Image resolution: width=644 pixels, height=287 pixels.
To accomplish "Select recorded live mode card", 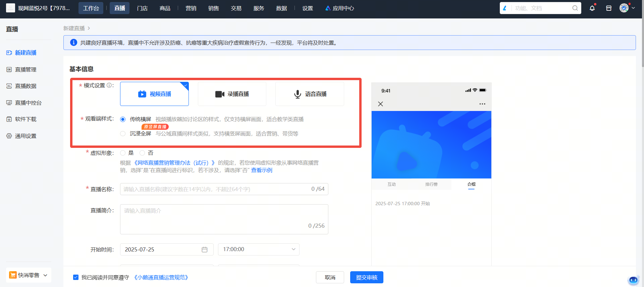I will [x=232, y=94].
